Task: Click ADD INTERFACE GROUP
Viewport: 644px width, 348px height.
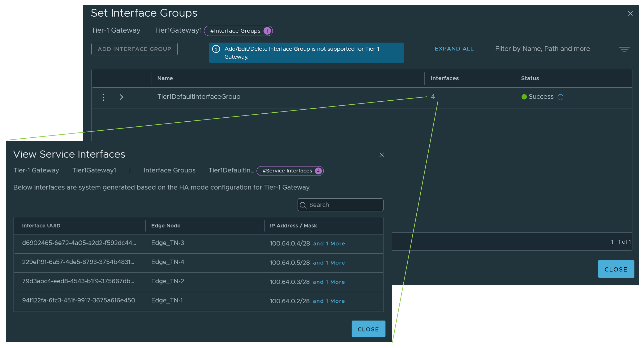Action: (134, 49)
